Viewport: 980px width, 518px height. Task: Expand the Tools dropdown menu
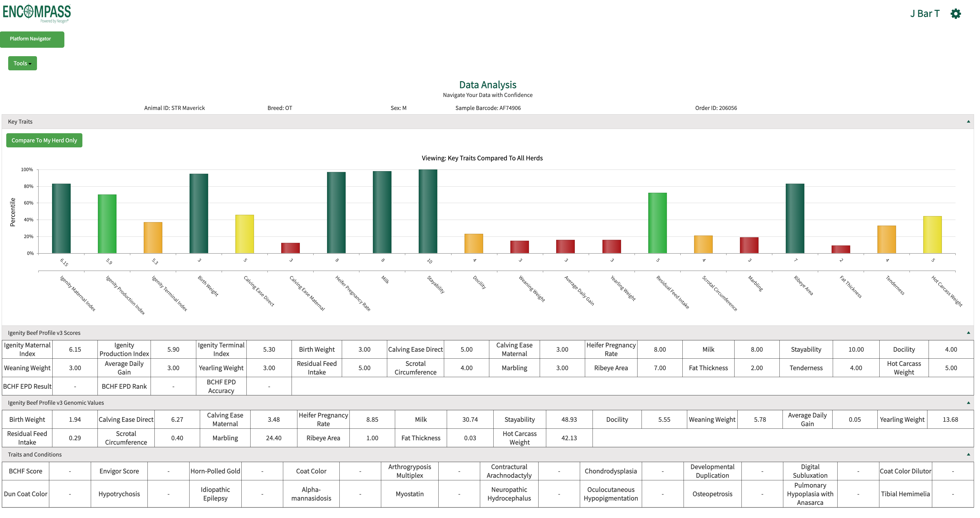pos(22,63)
